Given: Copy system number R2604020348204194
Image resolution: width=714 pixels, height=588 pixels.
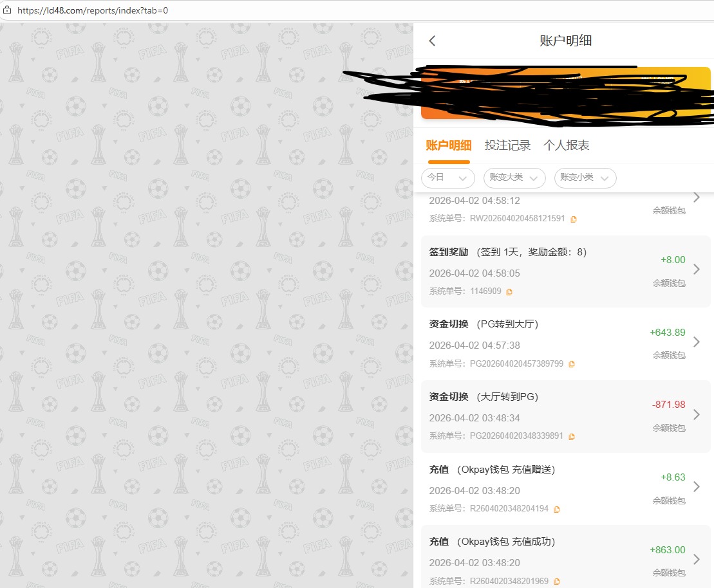Looking at the screenshot, I should point(557,509).
